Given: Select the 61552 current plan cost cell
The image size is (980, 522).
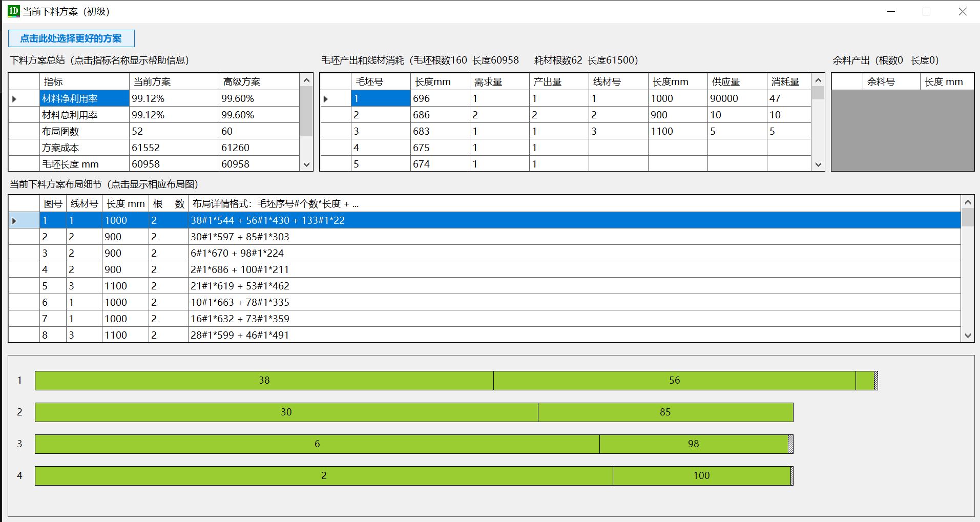Looking at the screenshot, I should (x=174, y=148).
